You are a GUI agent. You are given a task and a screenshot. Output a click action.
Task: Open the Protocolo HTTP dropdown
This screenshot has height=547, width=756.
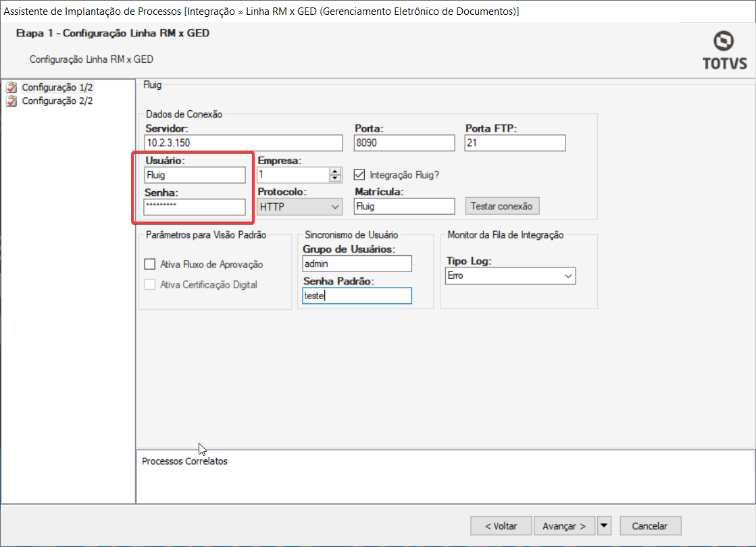click(x=299, y=207)
